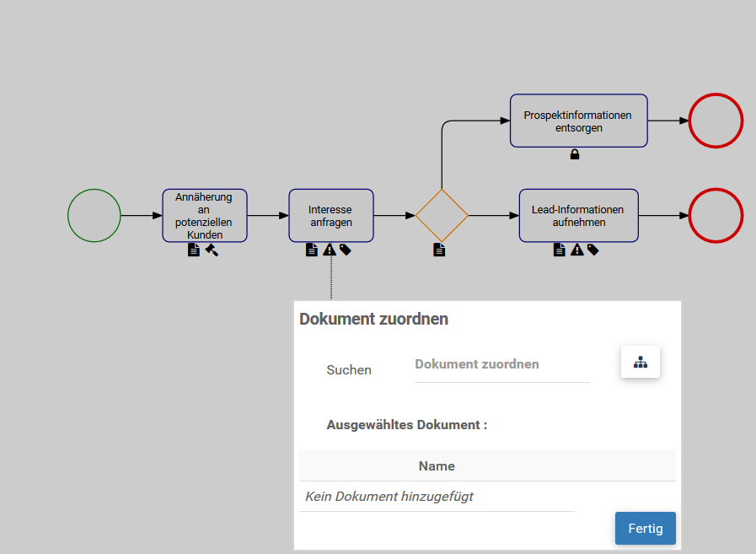
Task: Click warning triangle under Interesse anfragen
Action: (x=329, y=250)
